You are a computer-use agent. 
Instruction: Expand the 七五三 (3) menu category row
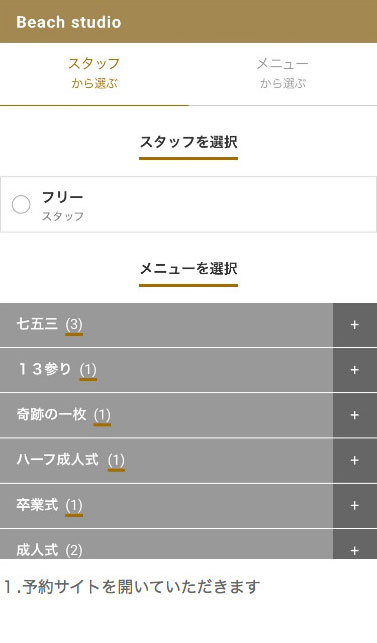click(167, 325)
